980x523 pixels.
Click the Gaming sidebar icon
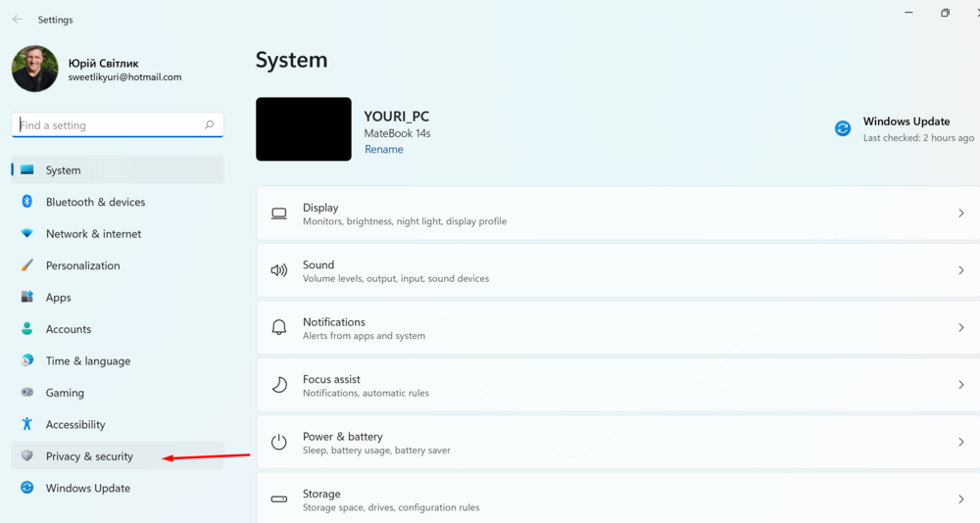click(27, 393)
